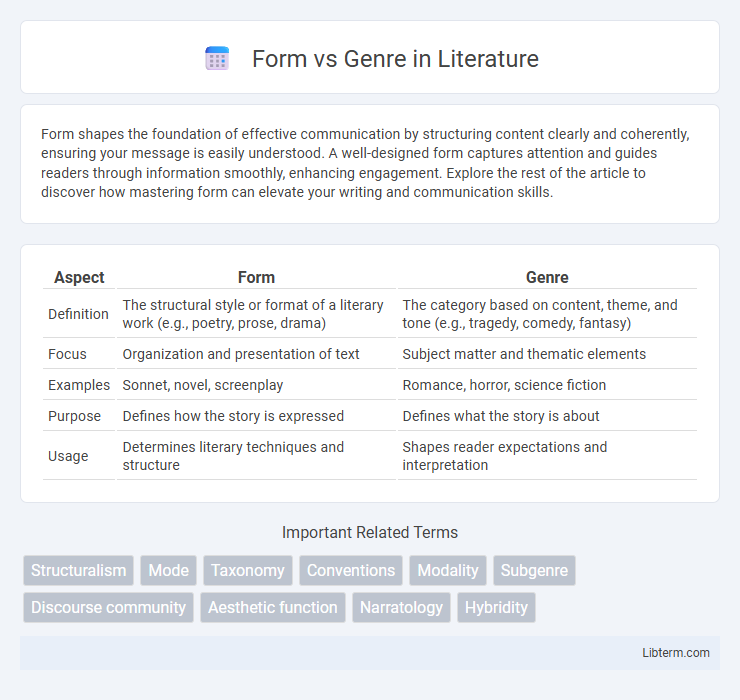Select the Taxonomy tag
The height and width of the screenshot is (700, 740).
point(248,570)
